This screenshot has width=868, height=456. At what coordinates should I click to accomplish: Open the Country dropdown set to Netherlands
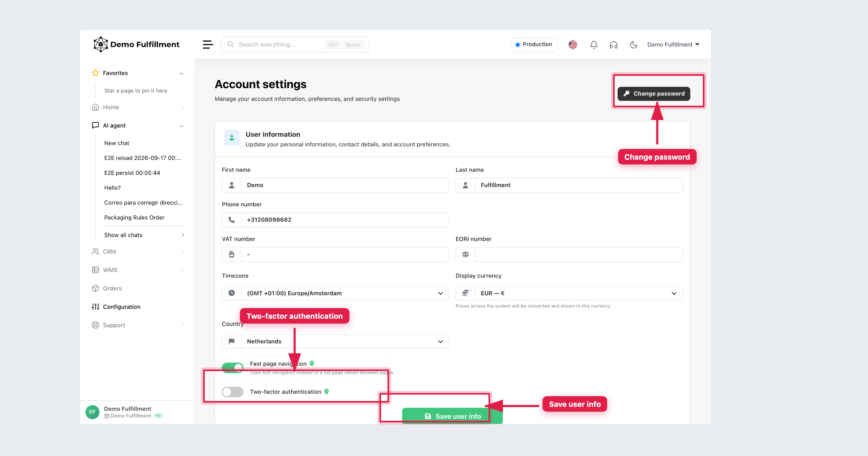click(335, 341)
